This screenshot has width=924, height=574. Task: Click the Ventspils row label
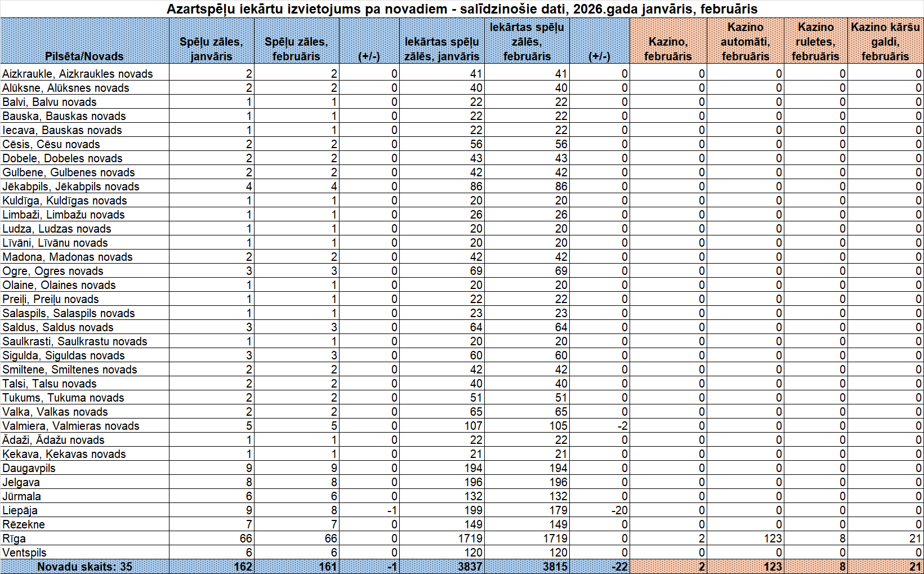pos(25,553)
